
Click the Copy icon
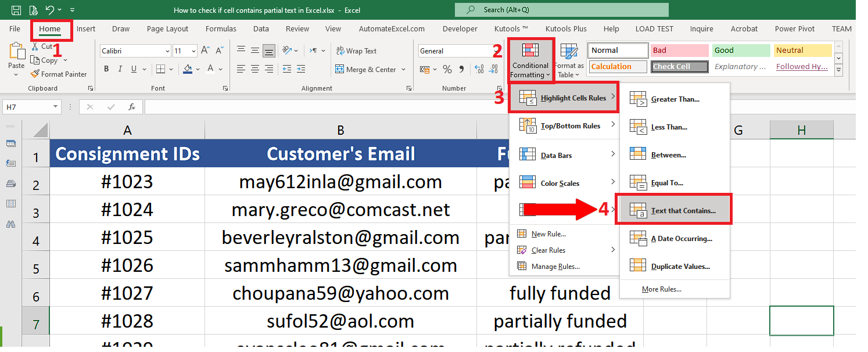coord(48,60)
